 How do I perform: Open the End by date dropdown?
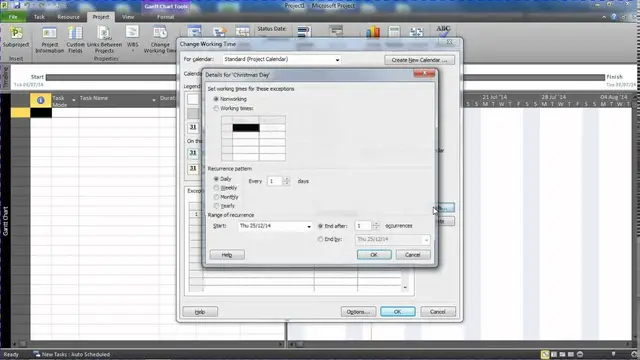pyautogui.click(x=426, y=240)
